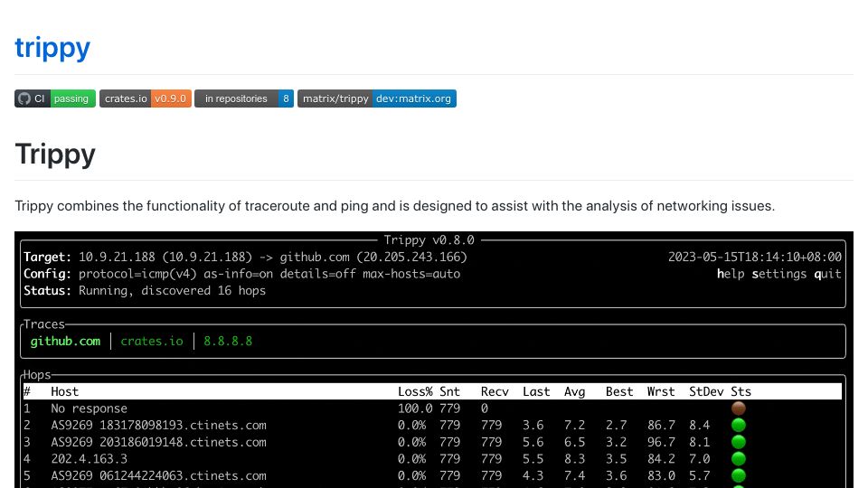The height and width of the screenshot is (488, 868).
Task: Click the Snt column header
Action: [x=450, y=391]
